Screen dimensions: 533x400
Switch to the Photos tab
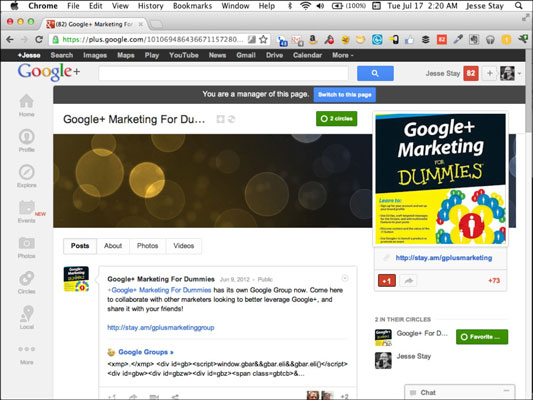click(148, 246)
